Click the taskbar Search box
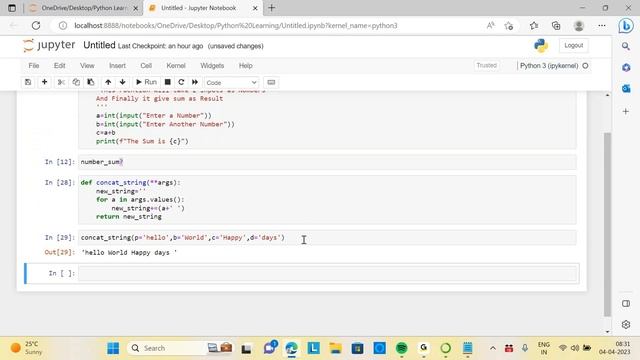640x360 pixels. 180,348
